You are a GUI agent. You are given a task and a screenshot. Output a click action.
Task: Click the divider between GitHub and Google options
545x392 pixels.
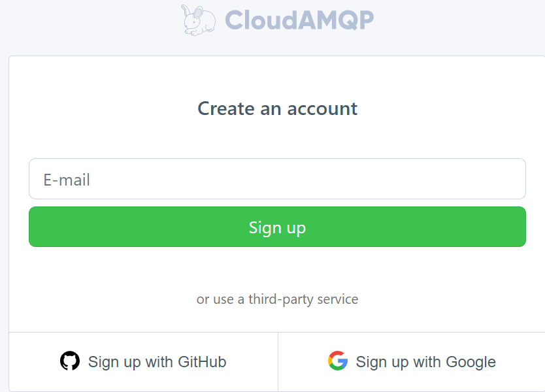pos(278,362)
